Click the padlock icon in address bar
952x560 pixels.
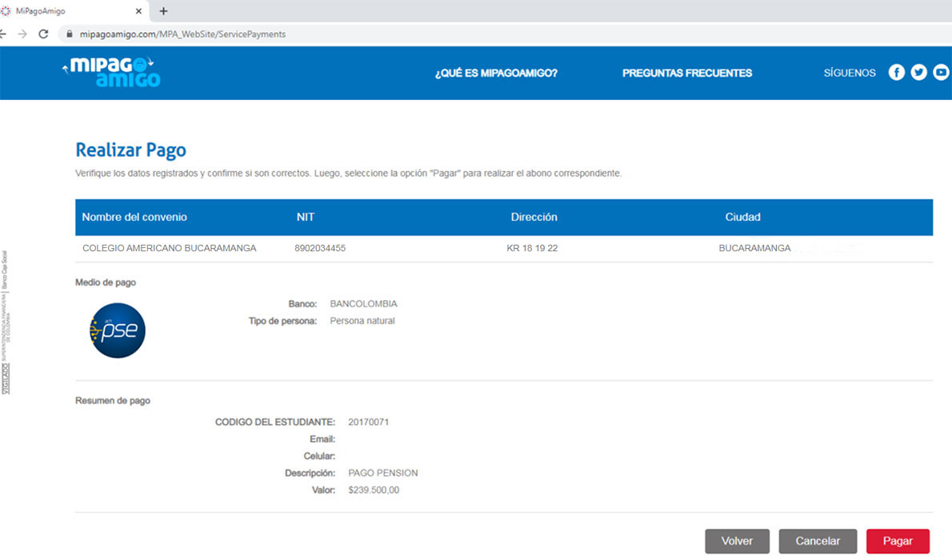click(x=69, y=34)
